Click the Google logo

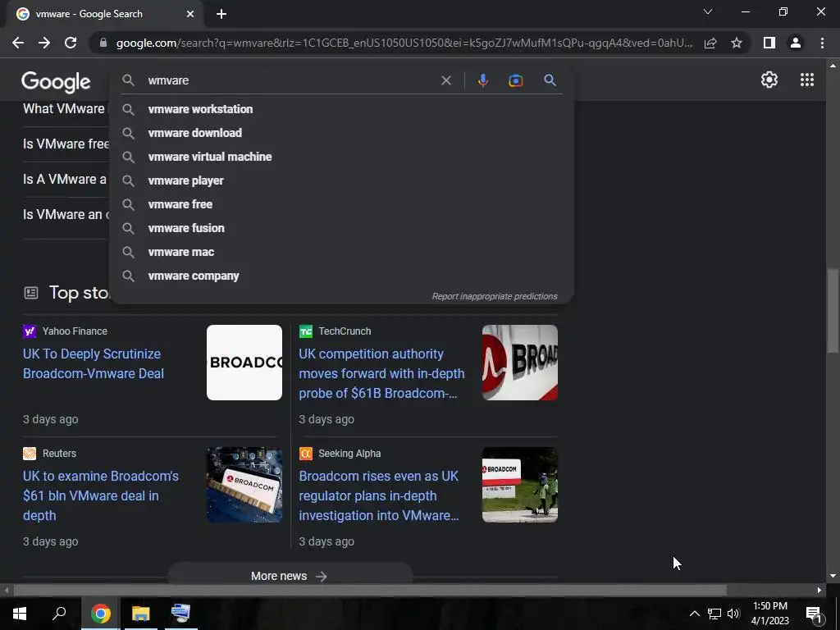click(x=56, y=81)
